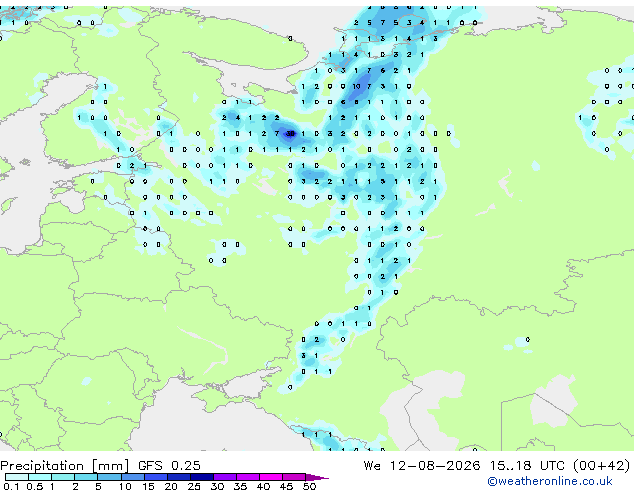Screen dimensions: 634x490
Task: Select the 20–25 mm legend color swatch
Action: click(179, 477)
